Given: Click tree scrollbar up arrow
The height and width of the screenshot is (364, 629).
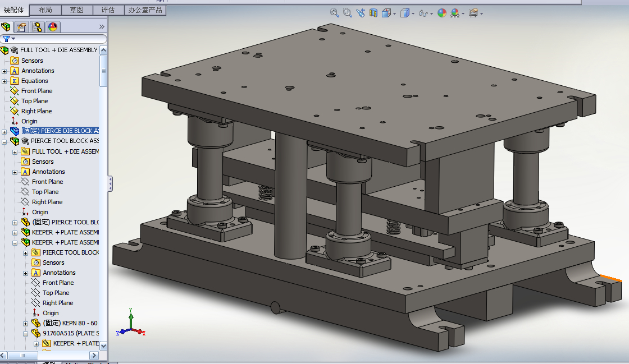Looking at the screenshot, I should click(103, 50).
